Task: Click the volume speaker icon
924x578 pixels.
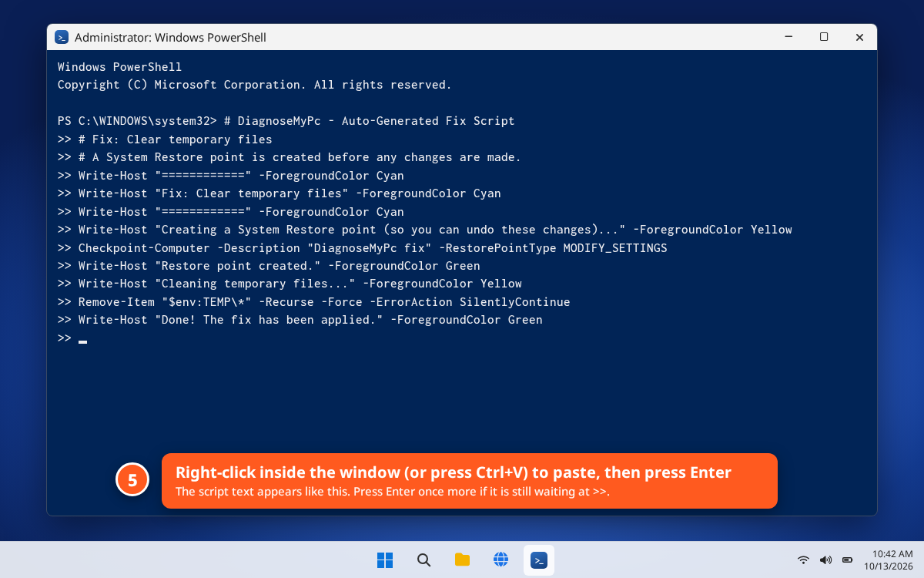Action: pyautogui.click(x=825, y=560)
